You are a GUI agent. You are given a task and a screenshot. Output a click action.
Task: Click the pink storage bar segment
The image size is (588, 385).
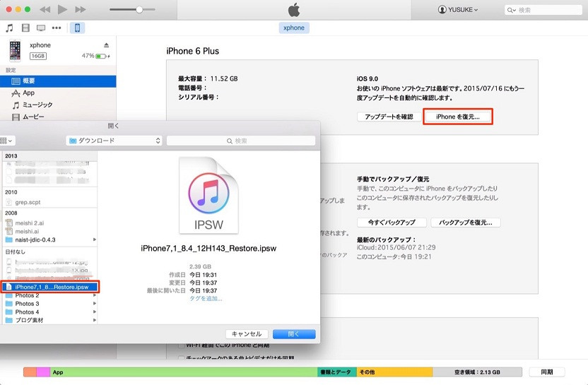point(43,372)
